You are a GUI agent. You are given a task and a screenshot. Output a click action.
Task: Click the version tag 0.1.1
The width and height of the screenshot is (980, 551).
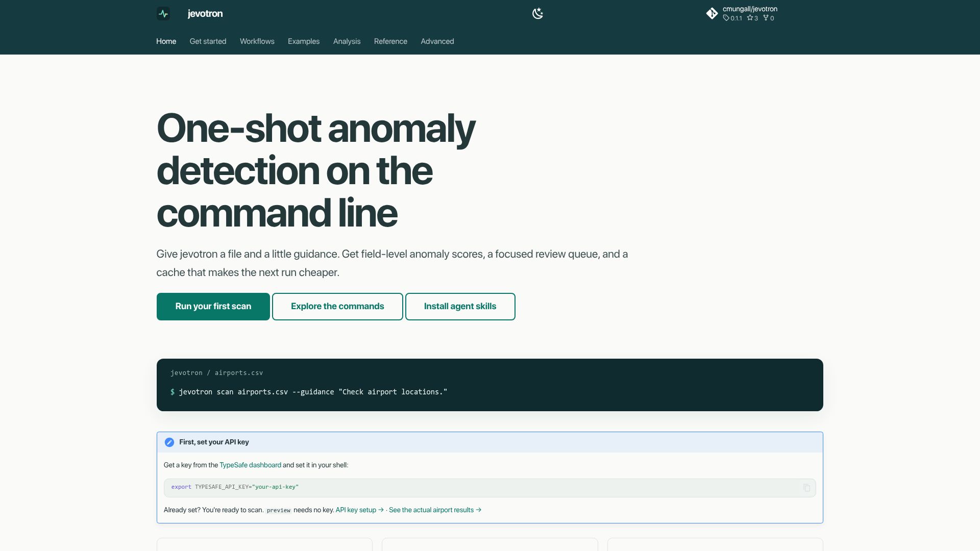732,18
